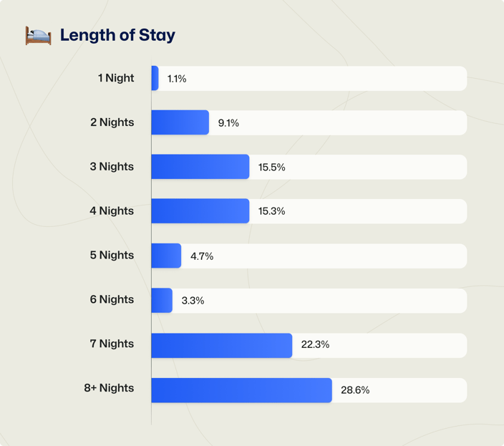Click the Length of Stay heading

117,35
